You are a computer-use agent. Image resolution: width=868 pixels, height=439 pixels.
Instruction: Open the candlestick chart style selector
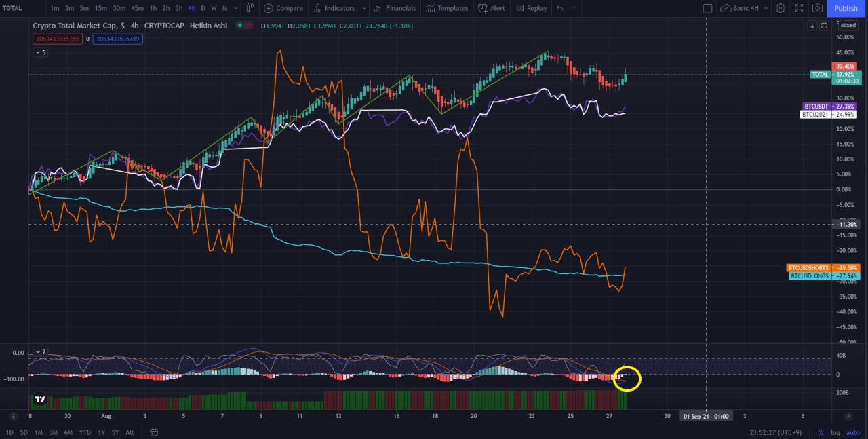pos(250,8)
